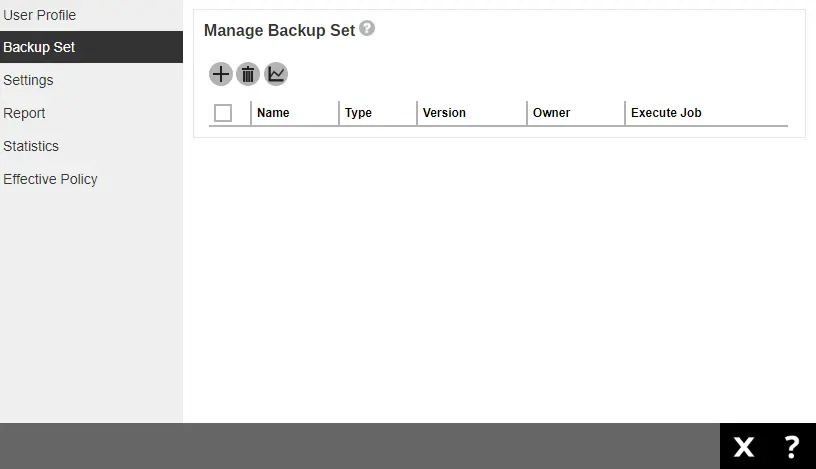Delete selected backup set trash icon
This screenshot has height=469, width=816.
point(248,74)
